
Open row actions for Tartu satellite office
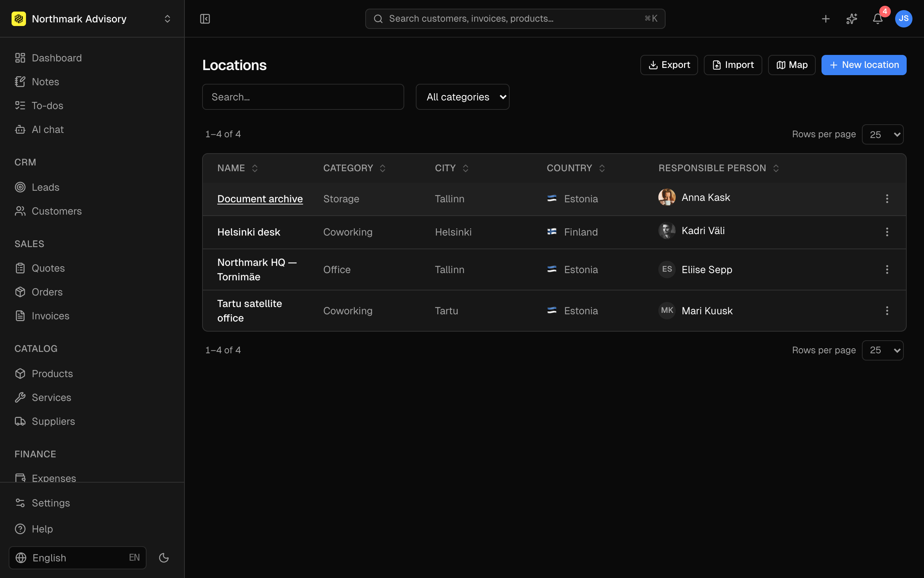[887, 311]
